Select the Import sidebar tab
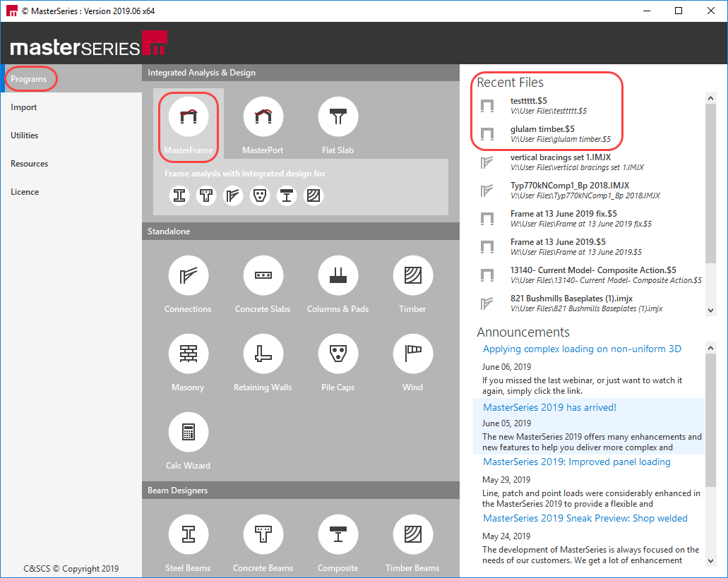 tap(24, 107)
